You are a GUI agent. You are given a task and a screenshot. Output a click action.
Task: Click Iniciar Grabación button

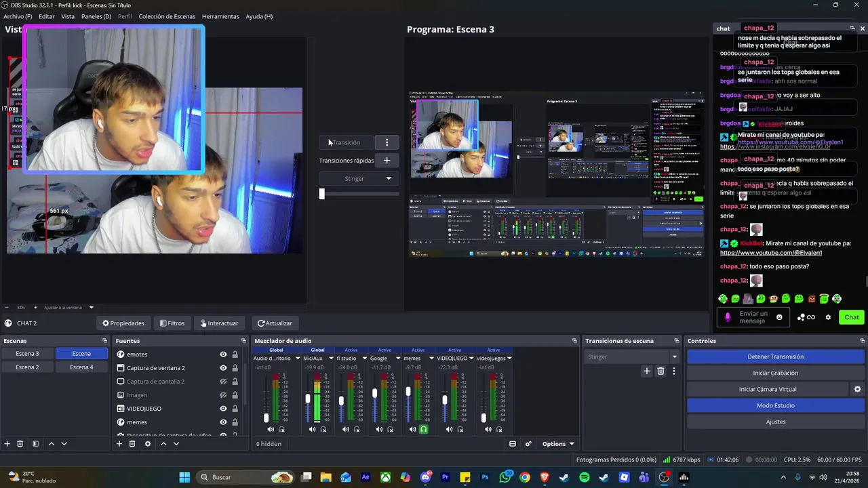(776, 373)
